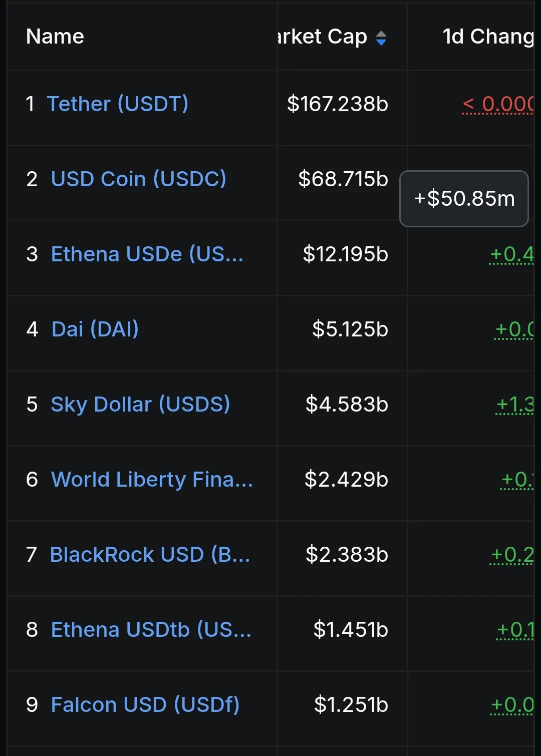Viewport: 541px width, 756px height.
Task: View the Ethena USDtb stablecoin link
Action: tap(151, 630)
